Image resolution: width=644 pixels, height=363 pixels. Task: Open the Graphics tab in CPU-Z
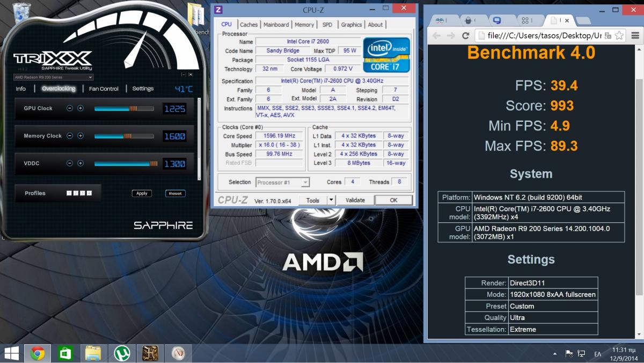tap(352, 25)
